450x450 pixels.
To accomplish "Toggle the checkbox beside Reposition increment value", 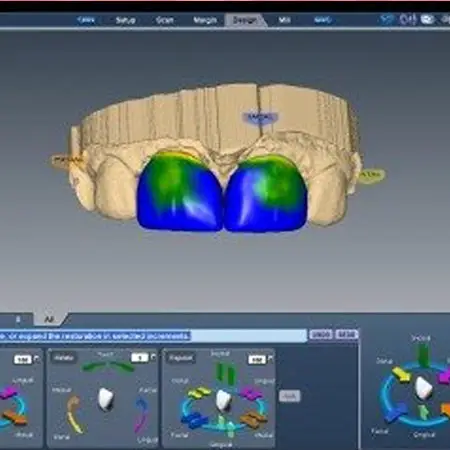I will 270,359.
